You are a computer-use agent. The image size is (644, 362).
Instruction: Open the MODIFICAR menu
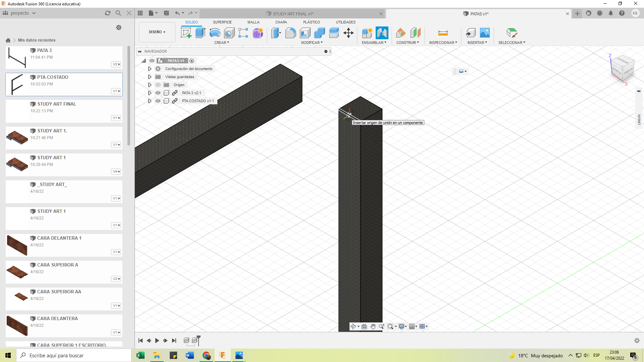[312, 43]
